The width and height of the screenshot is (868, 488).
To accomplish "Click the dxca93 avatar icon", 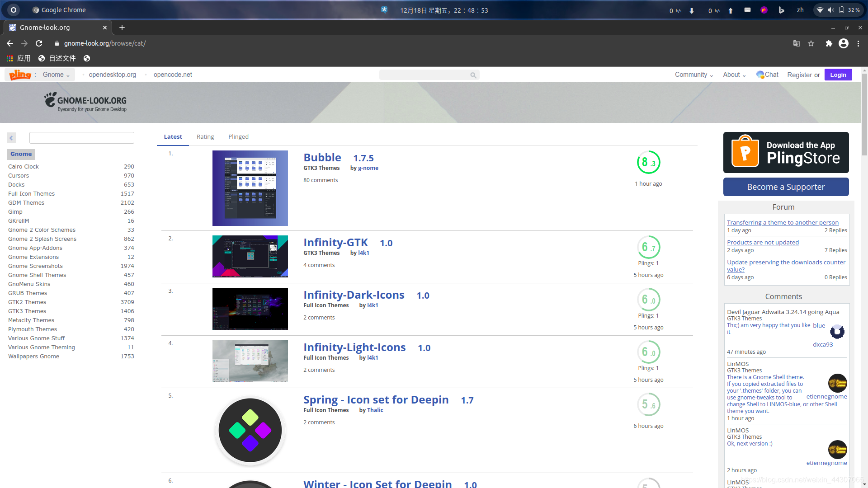I will [x=837, y=332].
